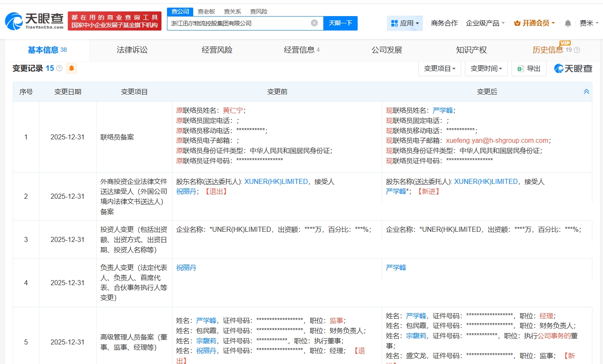The image size is (603, 364).
Task: Collapse the table using the double-chevron icon
Action: pos(586,92)
